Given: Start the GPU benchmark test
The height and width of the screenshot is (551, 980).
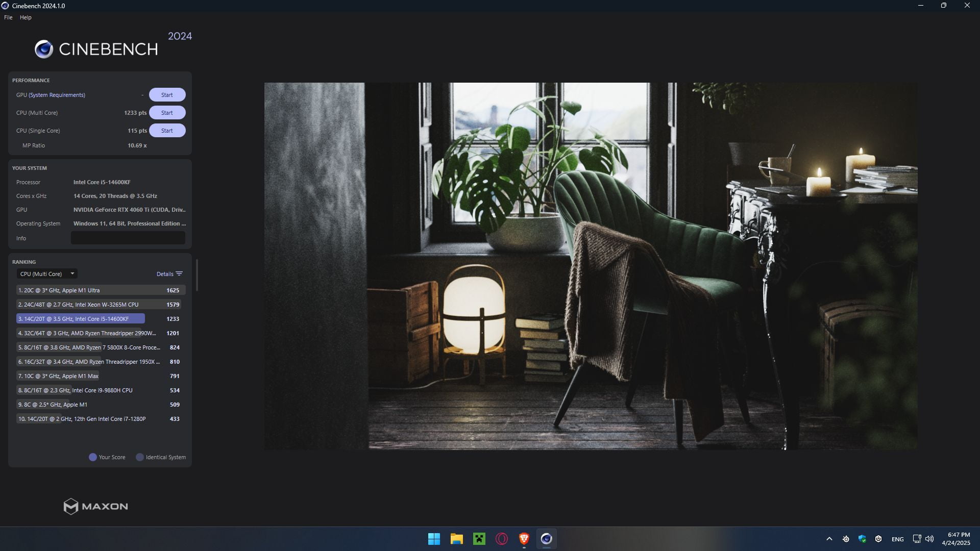Looking at the screenshot, I should (x=167, y=95).
